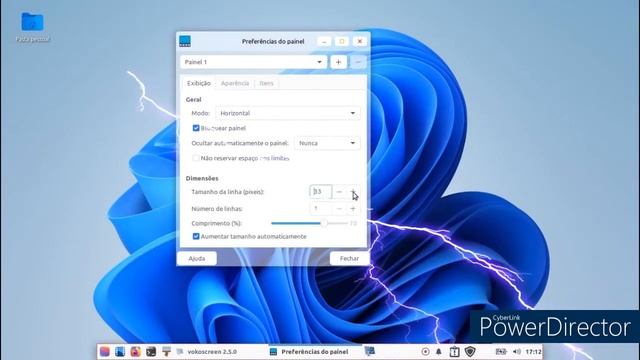Switch to the Itens tab
The width and height of the screenshot is (640, 360).
[x=267, y=83]
